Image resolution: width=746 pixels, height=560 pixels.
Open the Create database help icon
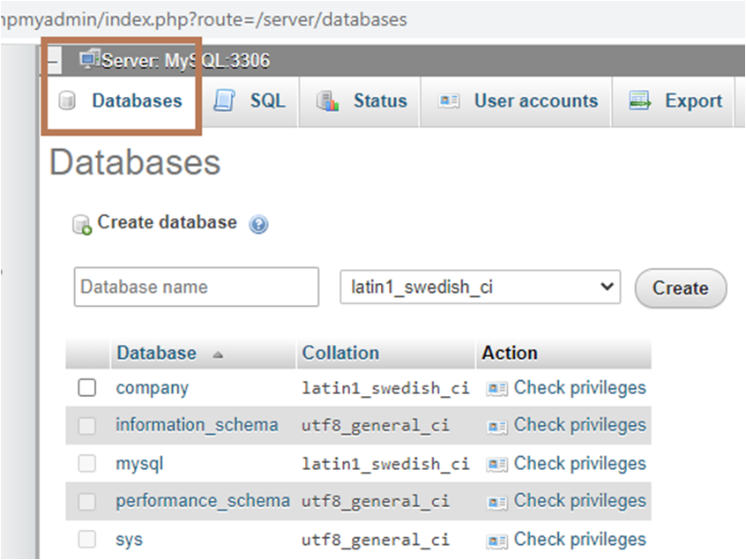(x=257, y=223)
